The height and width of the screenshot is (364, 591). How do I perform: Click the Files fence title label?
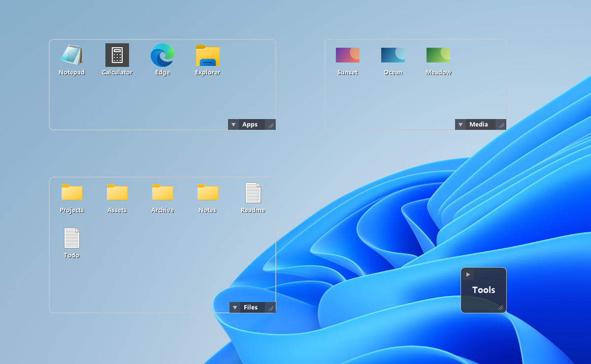251,307
